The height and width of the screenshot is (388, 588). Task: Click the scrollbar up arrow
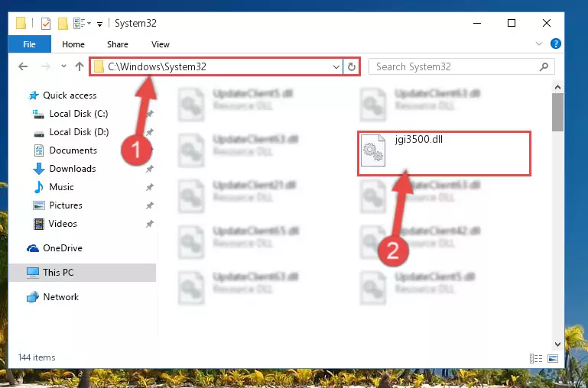coord(557,87)
